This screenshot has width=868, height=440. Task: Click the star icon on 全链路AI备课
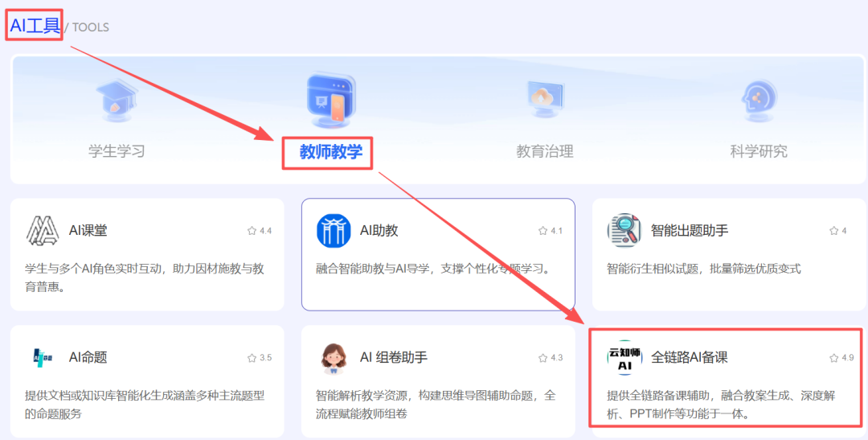[x=833, y=358]
